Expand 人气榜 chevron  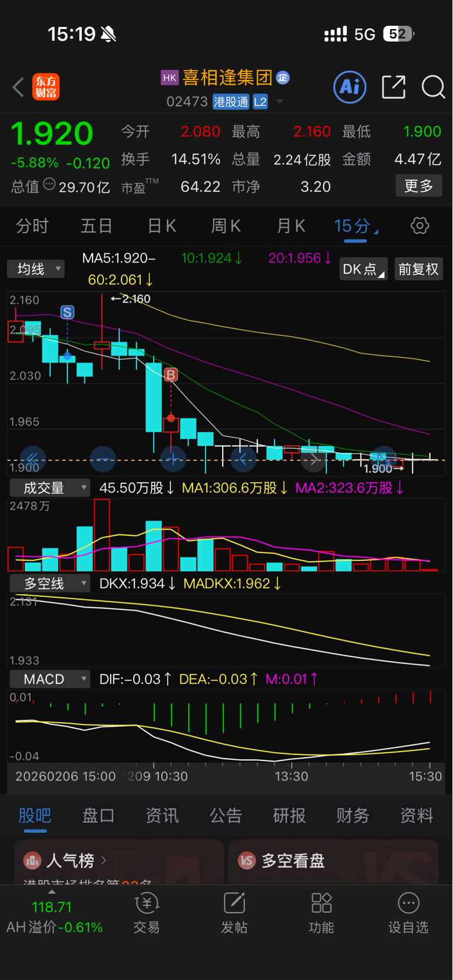(104, 861)
